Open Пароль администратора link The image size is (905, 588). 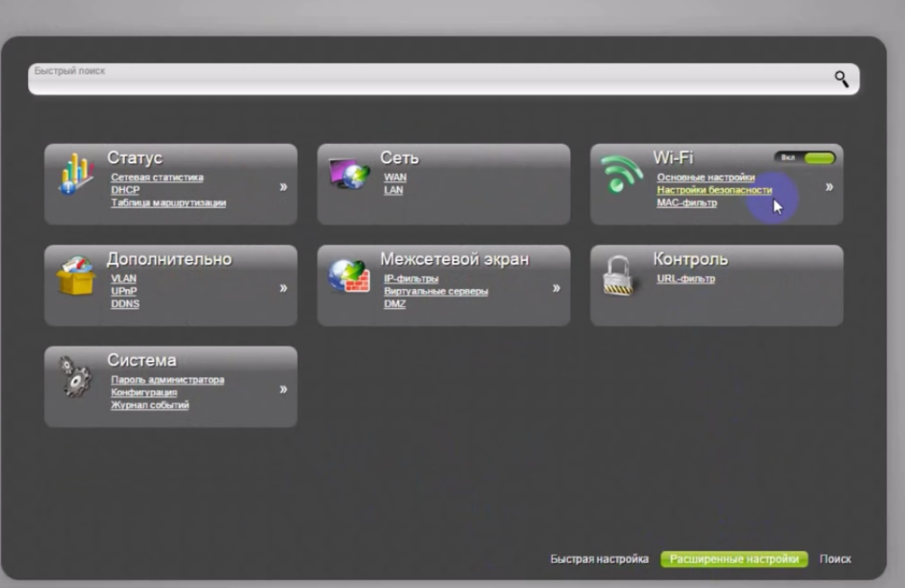[x=167, y=380]
